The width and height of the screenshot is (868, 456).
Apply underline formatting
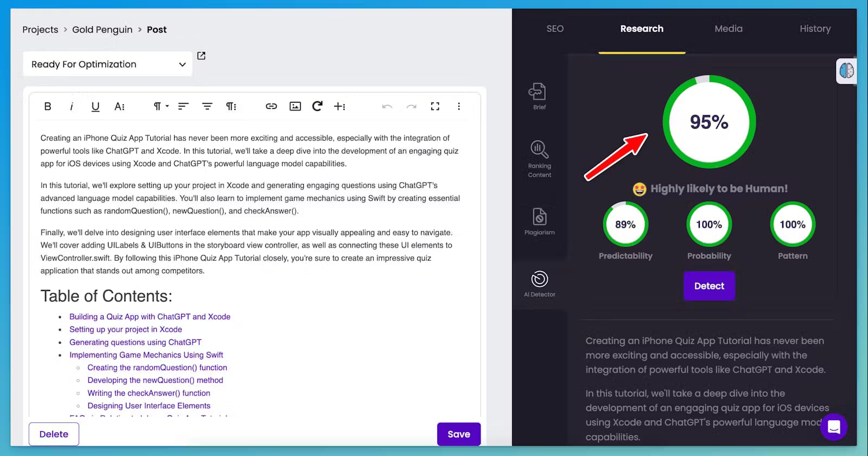pos(95,106)
